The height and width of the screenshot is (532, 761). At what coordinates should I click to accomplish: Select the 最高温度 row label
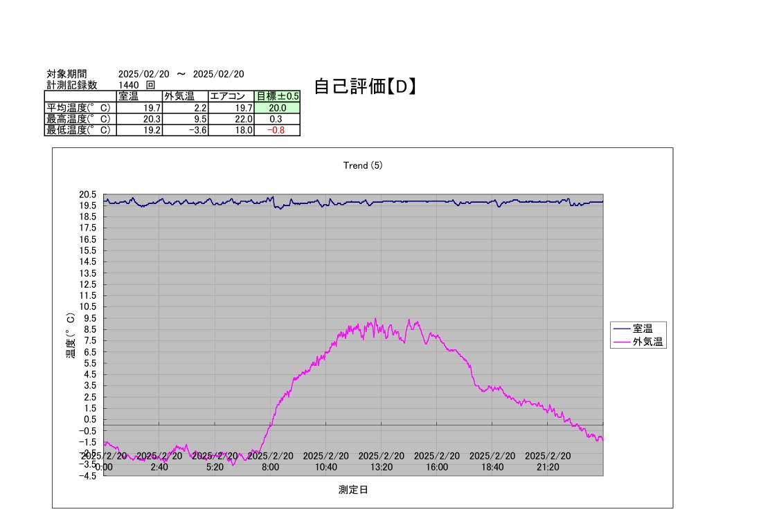pos(80,119)
